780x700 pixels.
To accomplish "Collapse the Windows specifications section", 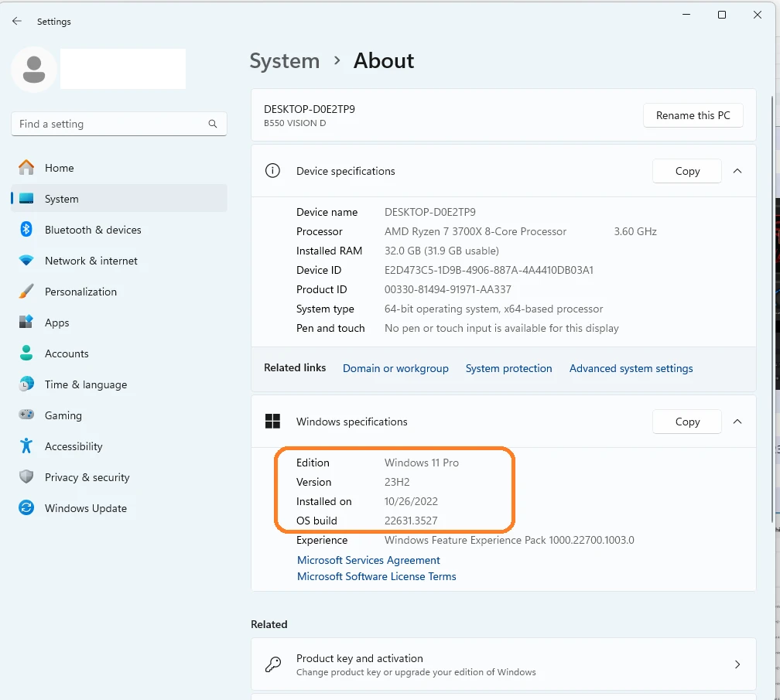I will point(737,422).
